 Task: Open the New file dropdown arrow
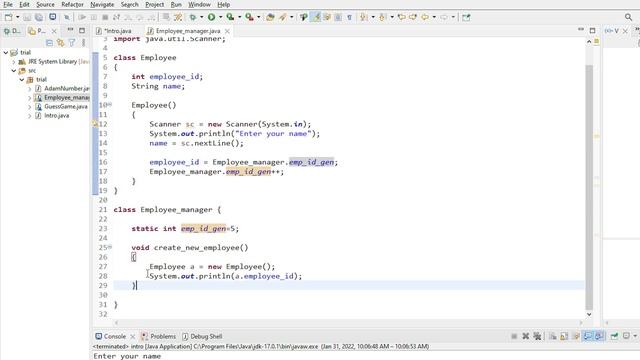tap(18, 17)
